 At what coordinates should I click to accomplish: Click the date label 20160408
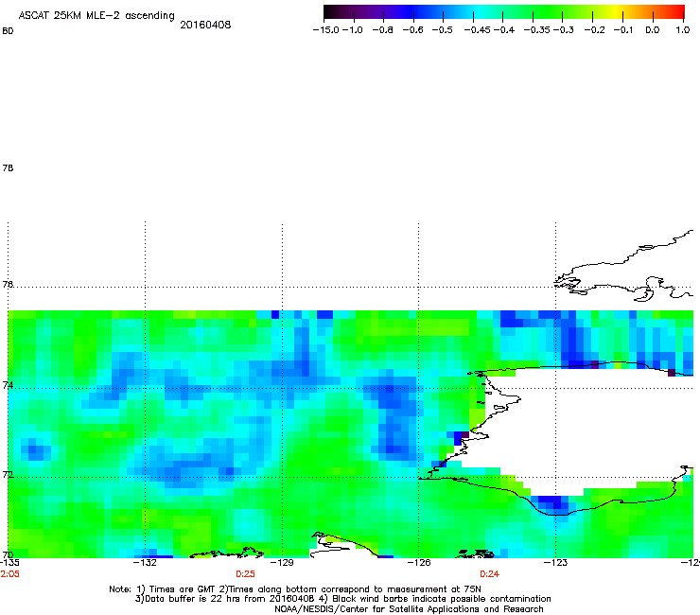pos(205,25)
